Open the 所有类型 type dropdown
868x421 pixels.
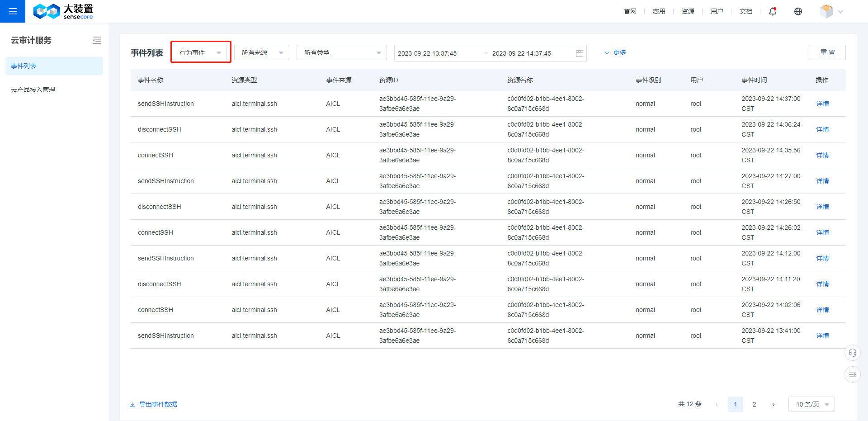click(341, 52)
